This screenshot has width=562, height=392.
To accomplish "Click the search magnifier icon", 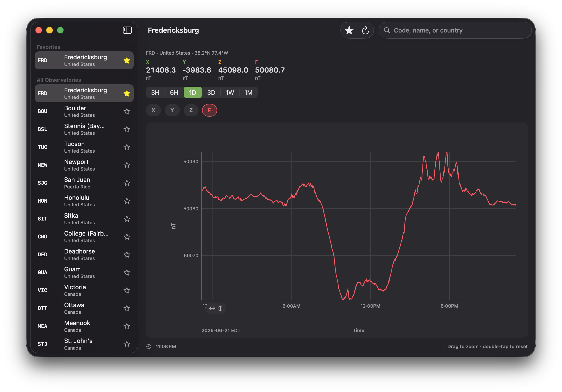I will [387, 30].
